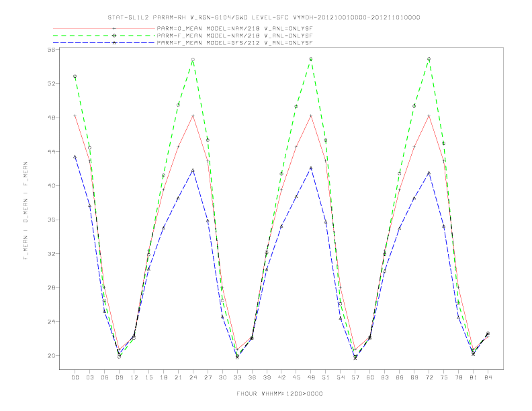
Task: Click x-axis hour label 39
Action: (x=267, y=377)
